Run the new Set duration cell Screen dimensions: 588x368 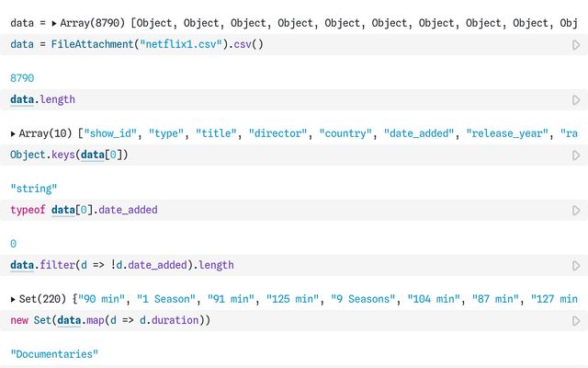coord(576,320)
